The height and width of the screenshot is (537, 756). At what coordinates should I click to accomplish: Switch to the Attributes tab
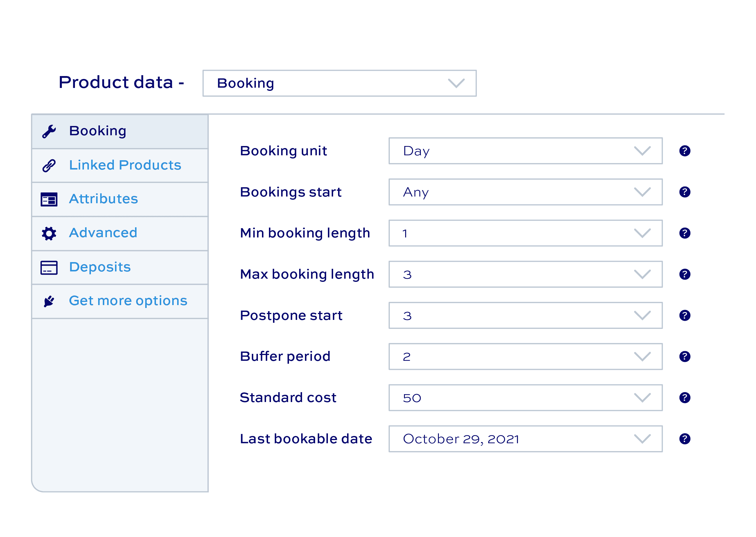point(120,199)
